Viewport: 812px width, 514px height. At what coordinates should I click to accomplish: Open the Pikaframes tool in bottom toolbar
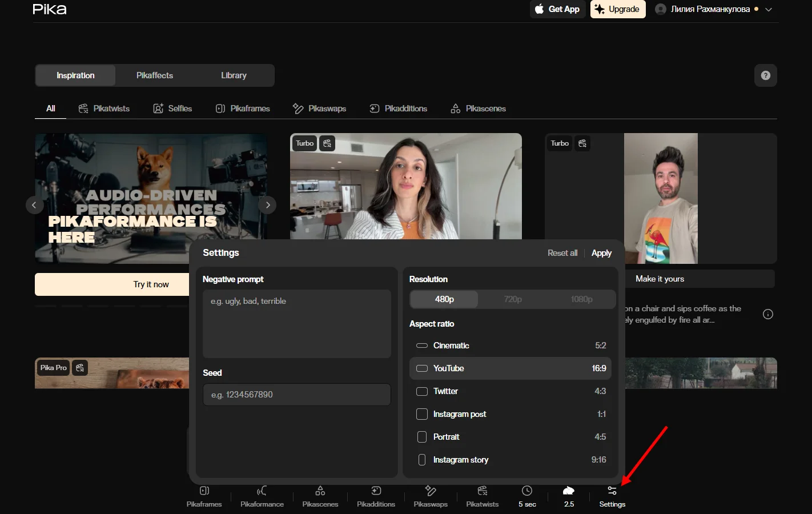pos(204,496)
